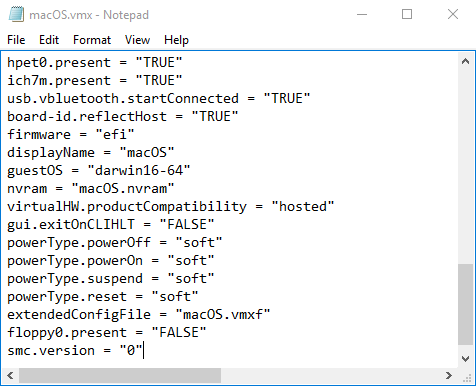Click in the firmware = "efi" line
This screenshot has width=476, height=386.
(x=70, y=135)
